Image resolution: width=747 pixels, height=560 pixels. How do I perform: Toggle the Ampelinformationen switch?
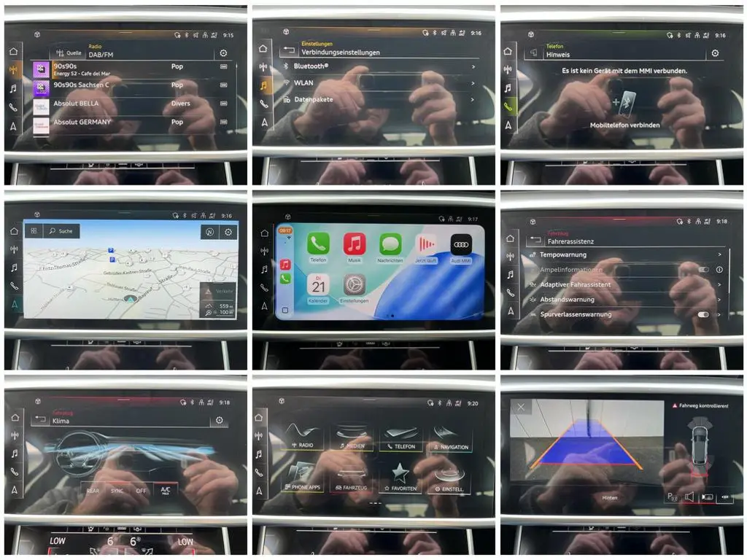pyautogui.click(x=703, y=270)
